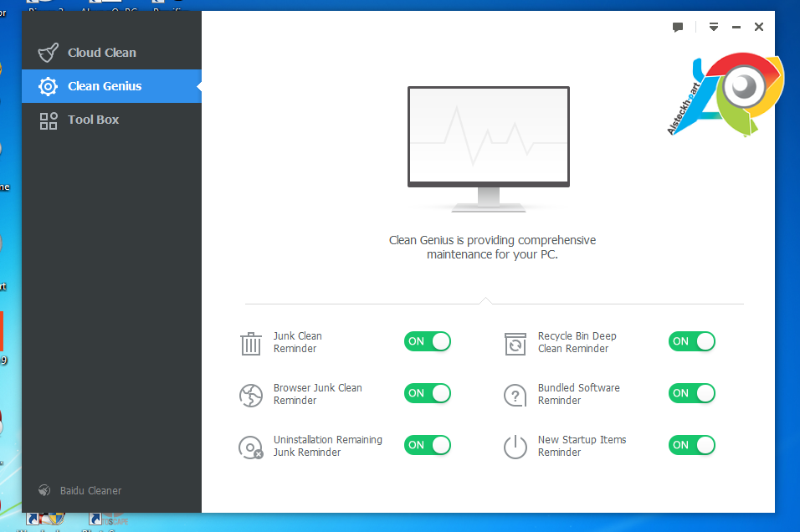Select the Clean Genius tab
800x532 pixels.
point(112,86)
